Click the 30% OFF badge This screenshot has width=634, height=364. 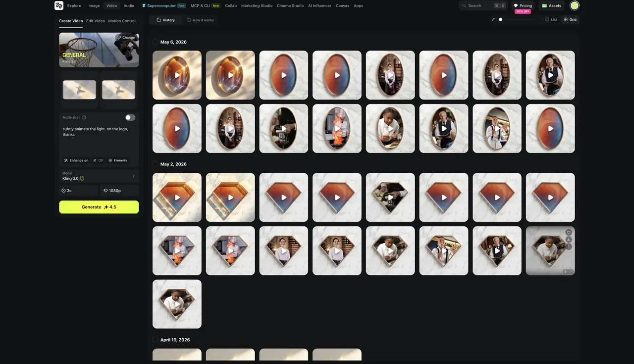[523, 11]
